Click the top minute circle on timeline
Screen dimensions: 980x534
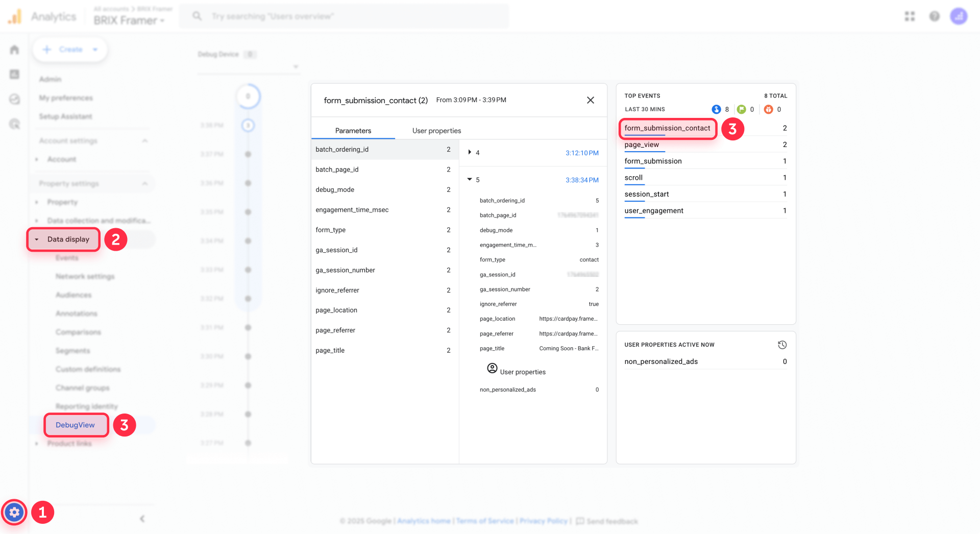[248, 96]
